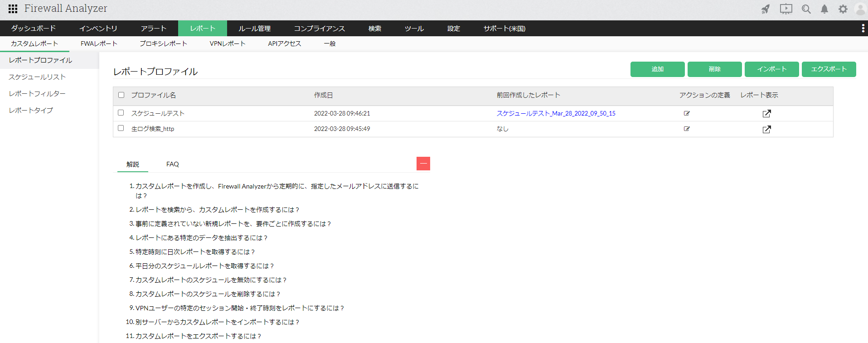Select レポートプロファイル in the sidebar
The width and height of the screenshot is (868, 343).
49,60
